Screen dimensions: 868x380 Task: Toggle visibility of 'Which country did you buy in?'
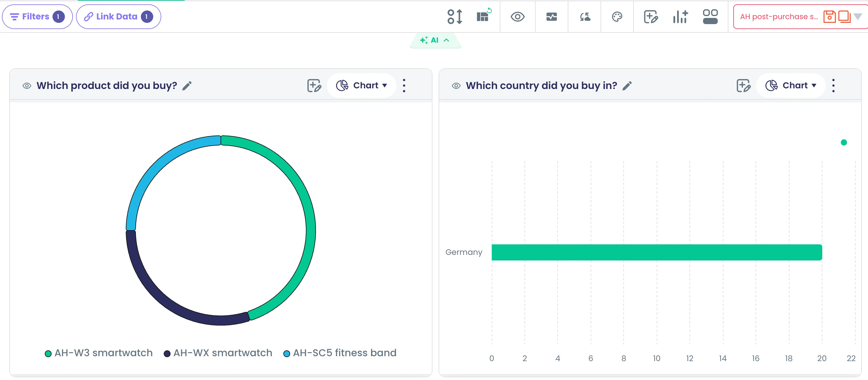(x=456, y=86)
